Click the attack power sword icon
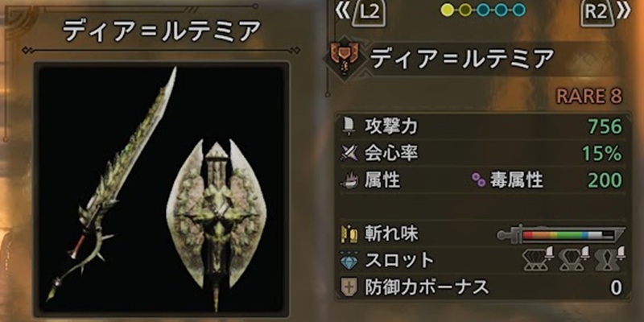The image size is (644, 322). (349, 126)
